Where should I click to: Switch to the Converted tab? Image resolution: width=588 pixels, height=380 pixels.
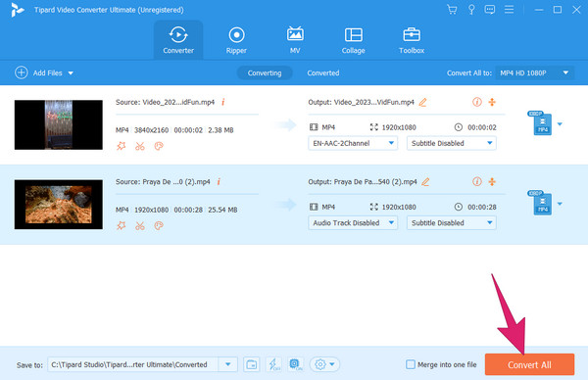tap(322, 72)
